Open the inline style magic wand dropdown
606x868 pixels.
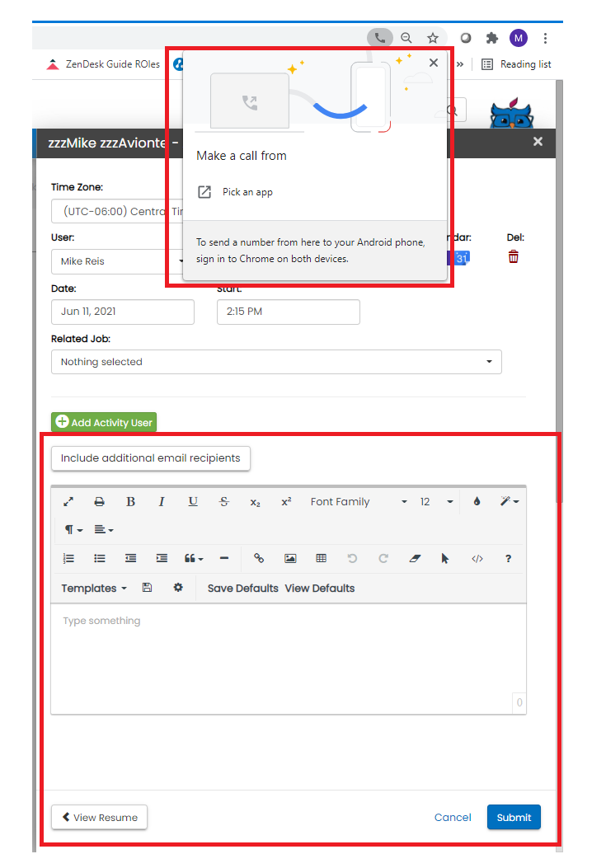[x=509, y=501]
